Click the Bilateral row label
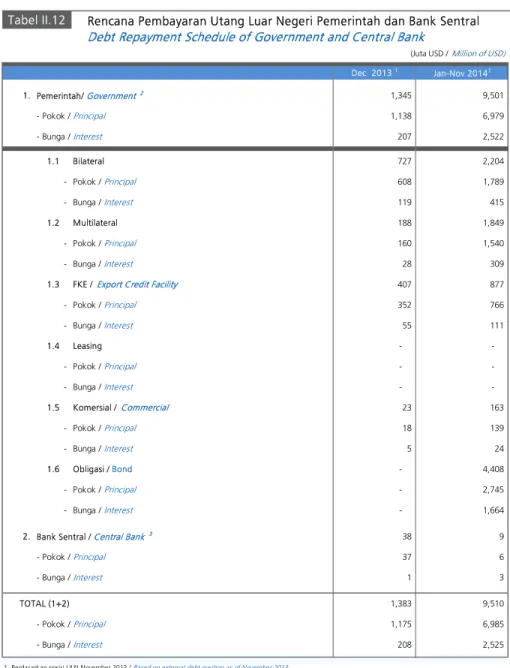This screenshot has height=668, width=510. 88,161
